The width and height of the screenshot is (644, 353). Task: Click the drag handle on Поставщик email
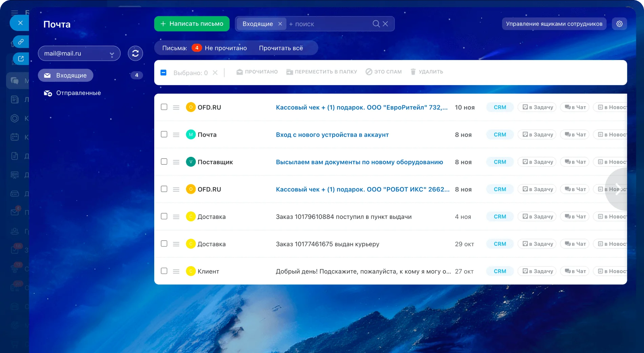(x=176, y=162)
